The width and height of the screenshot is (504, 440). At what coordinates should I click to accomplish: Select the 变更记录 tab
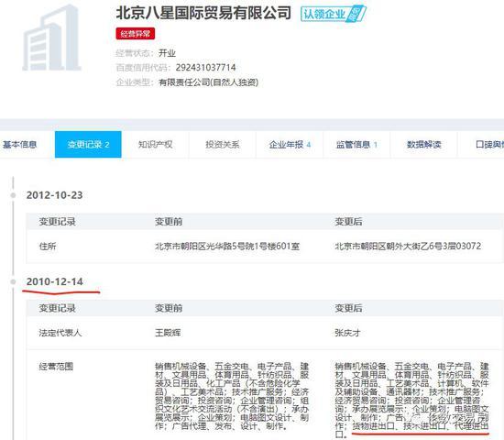(x=88, y=145)
